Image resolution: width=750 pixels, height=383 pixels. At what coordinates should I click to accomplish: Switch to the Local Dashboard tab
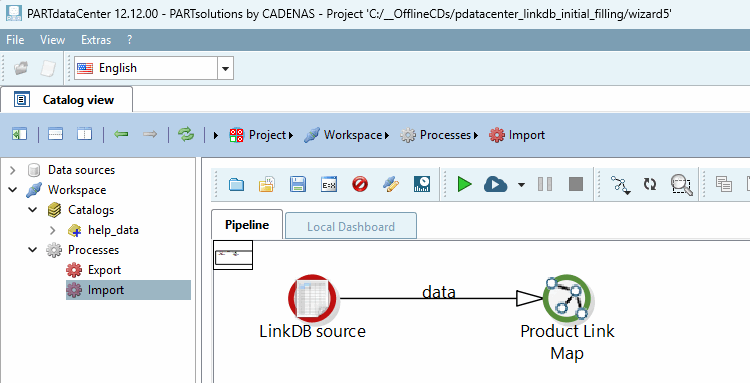pos(351,226)
